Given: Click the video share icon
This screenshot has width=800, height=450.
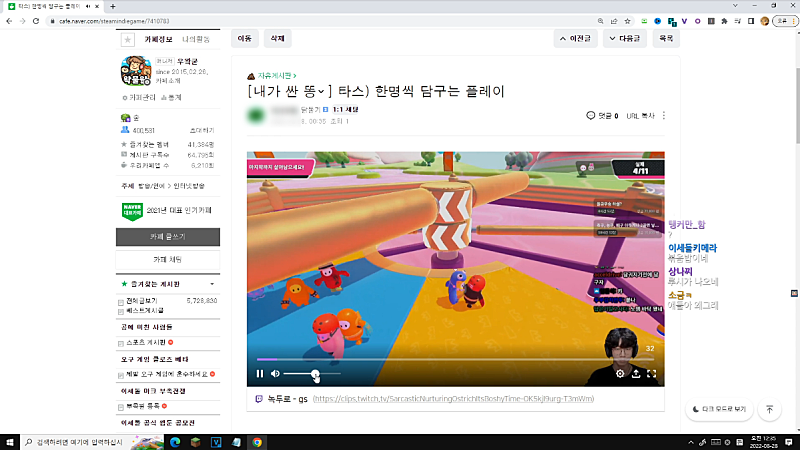Looking at the screenshot, I should point(636,374).
